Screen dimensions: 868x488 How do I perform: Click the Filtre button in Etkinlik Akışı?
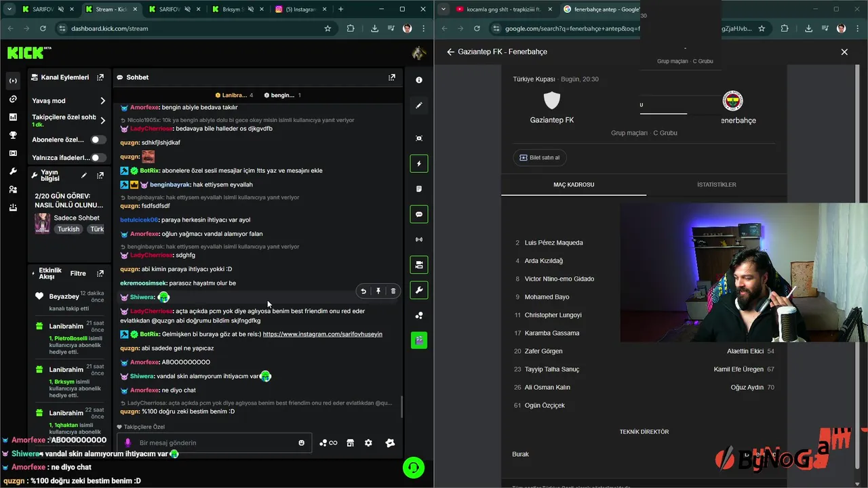point(78,273)
